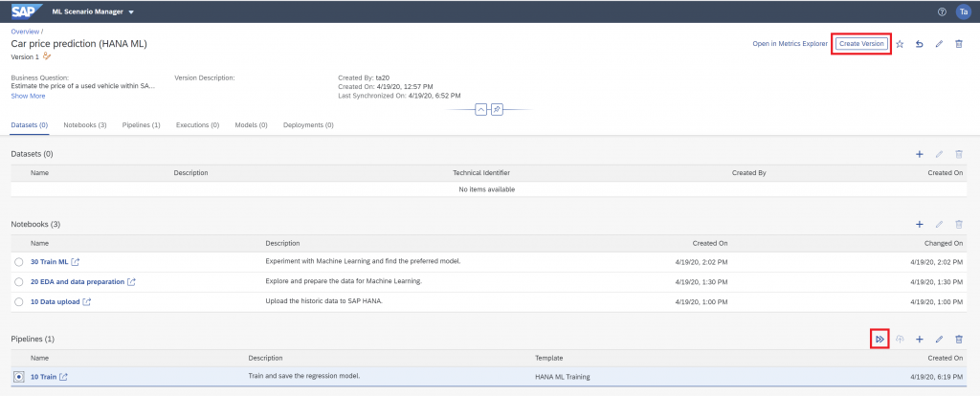
Task: Click the Technical Identifier column header
Action: pyautogui.click(x=482, y=172)
